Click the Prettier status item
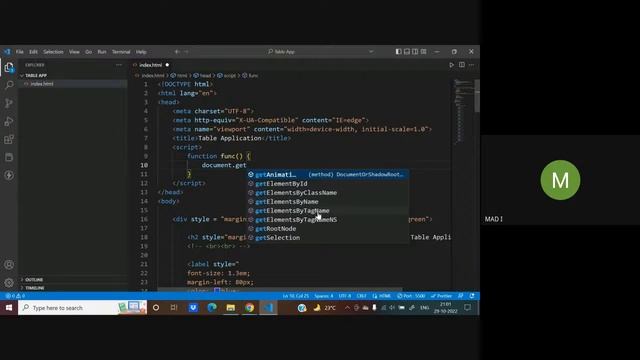 pos(442,296)
